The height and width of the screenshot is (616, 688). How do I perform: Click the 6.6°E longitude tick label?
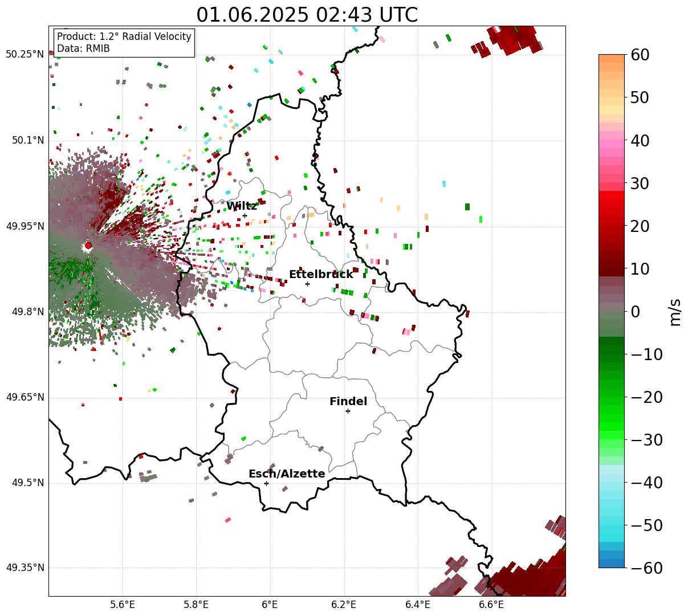(491, 605)
